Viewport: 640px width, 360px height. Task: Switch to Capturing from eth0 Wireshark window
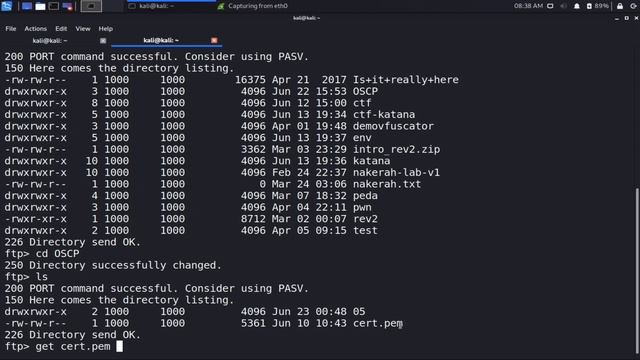pos(258,6)
